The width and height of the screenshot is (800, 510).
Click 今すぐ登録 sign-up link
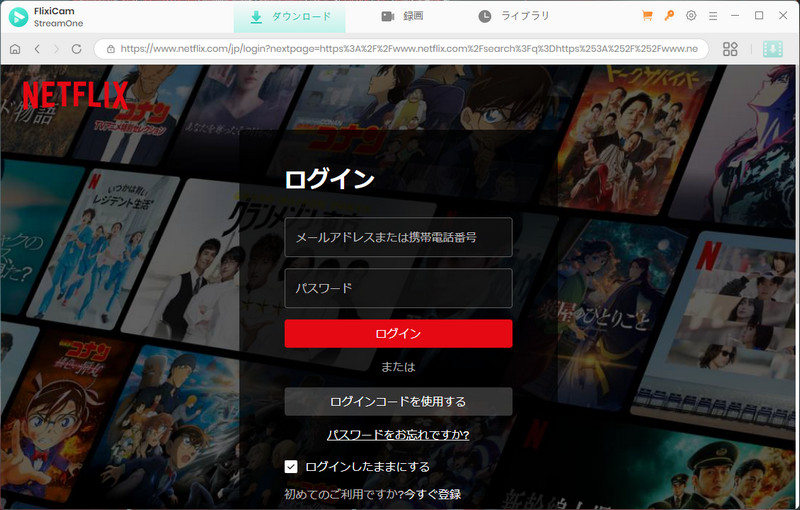pyautogui.click(x=433, y=494)
